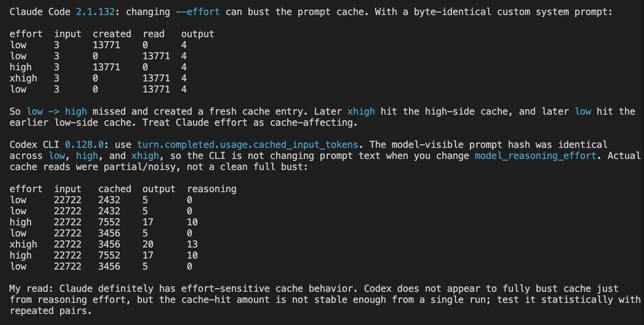Click the reasoning value 13
644x325 pixels.
tap(192, 244)
